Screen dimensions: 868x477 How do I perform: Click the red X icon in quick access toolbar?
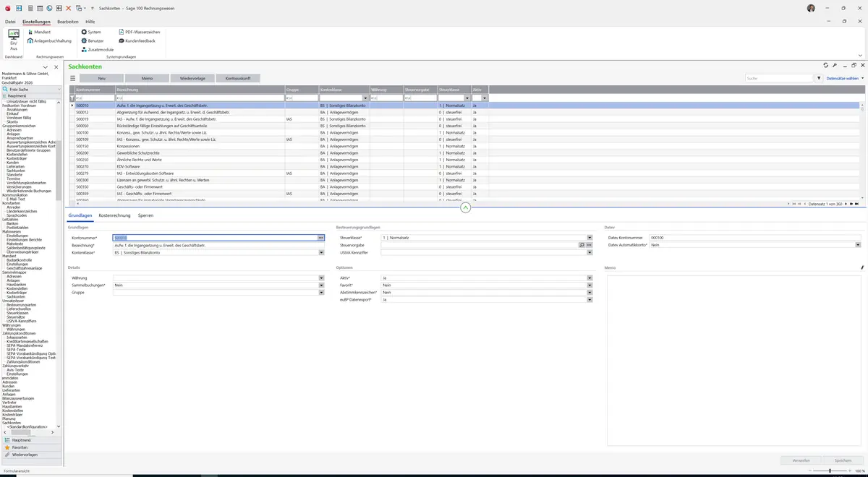click(68, 7)
